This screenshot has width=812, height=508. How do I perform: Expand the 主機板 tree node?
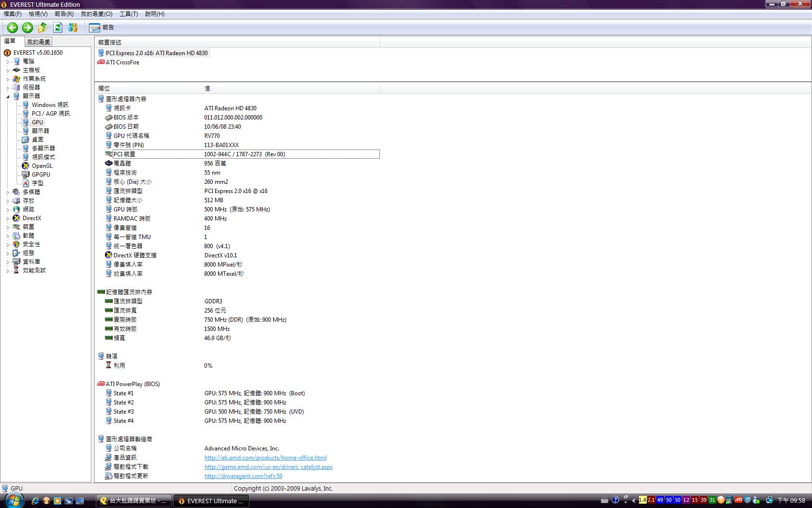point(8,70)
